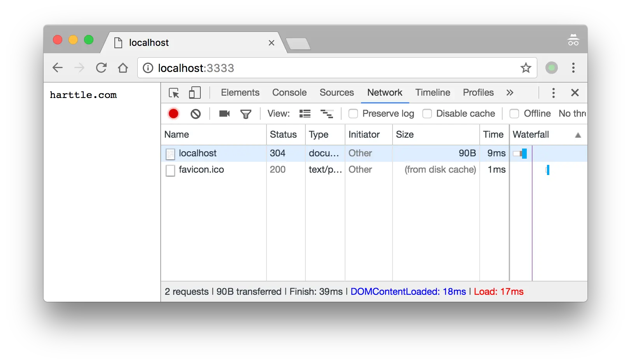
Task: Stop recording network log (red record icon)
Action: click(x=174, y=114)
